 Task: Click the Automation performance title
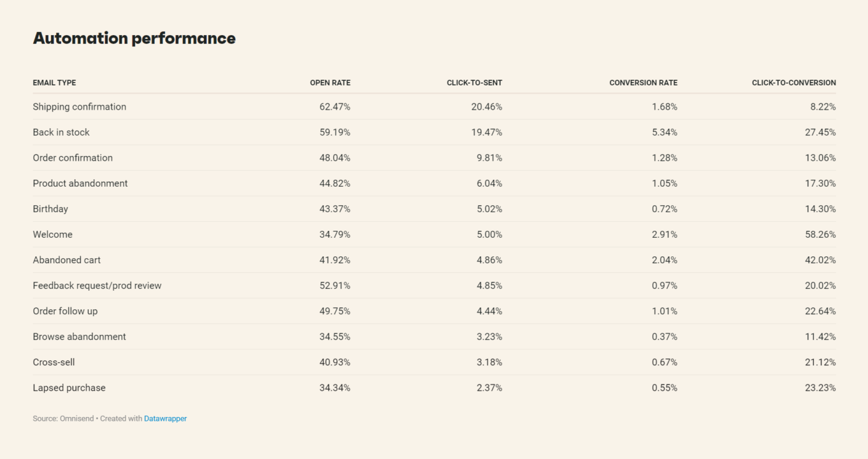(134, 38)
